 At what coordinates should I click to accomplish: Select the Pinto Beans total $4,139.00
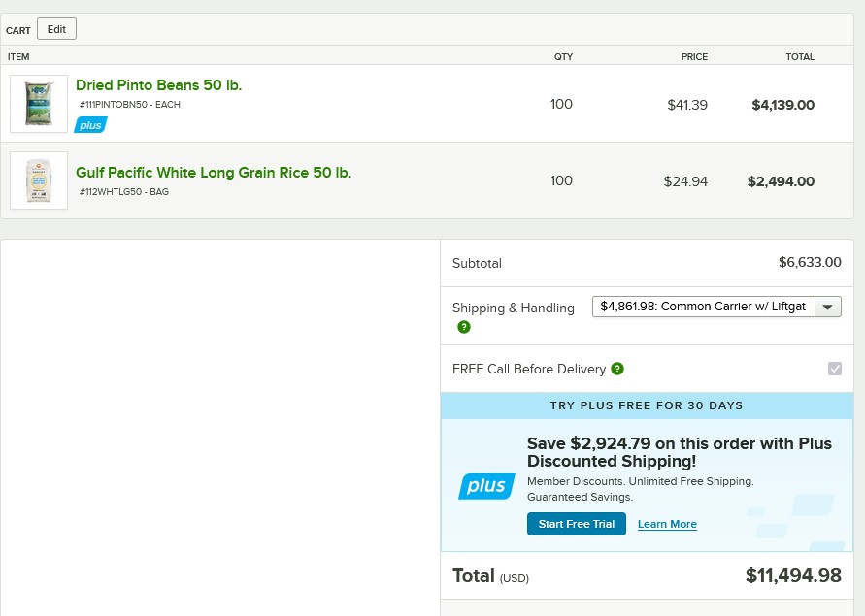tap(782, 105)
